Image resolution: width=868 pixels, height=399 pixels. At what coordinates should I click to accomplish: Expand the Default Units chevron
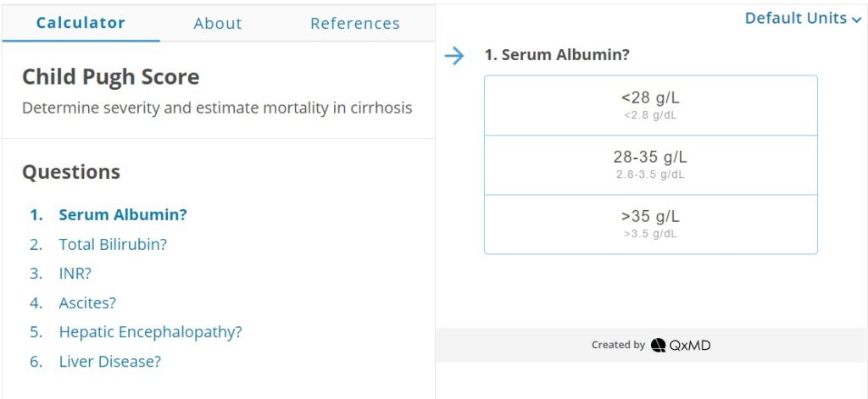click(x=857, y=20)
